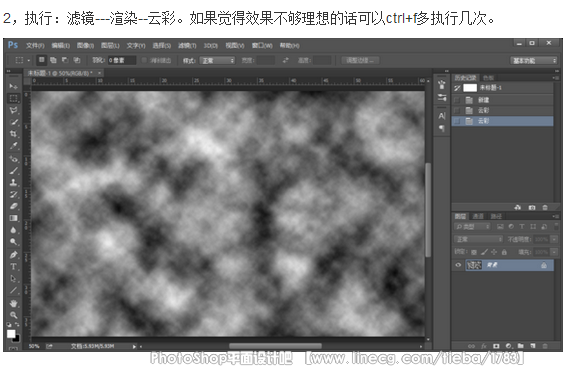Select the Zoom tool in toolbox

[13, 315]
